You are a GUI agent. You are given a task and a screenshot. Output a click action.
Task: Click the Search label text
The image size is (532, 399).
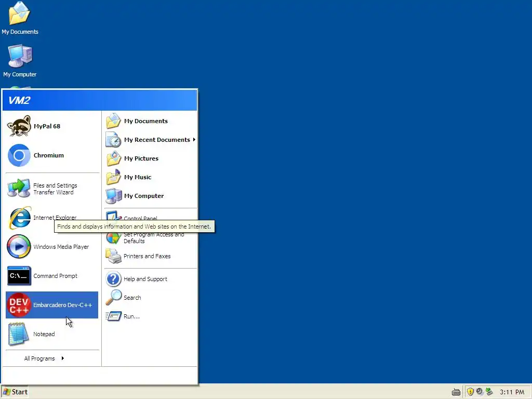pyautogui.click(x=132, y=298)
